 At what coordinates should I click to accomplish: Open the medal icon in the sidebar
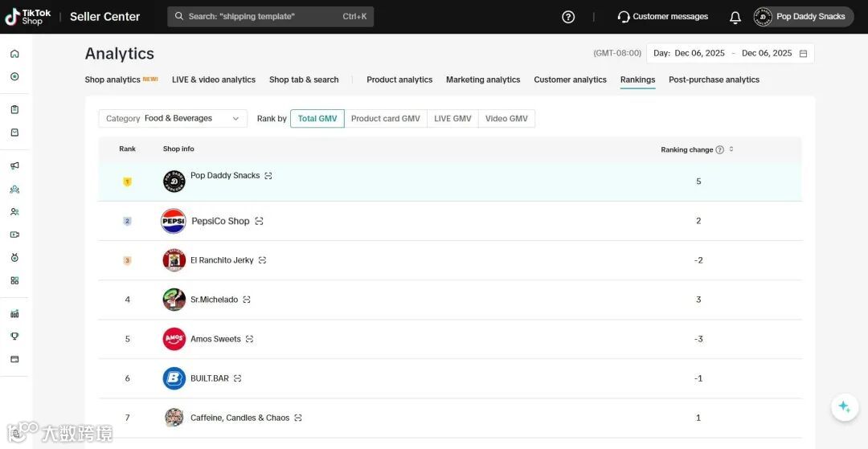(x=15, y=258)
